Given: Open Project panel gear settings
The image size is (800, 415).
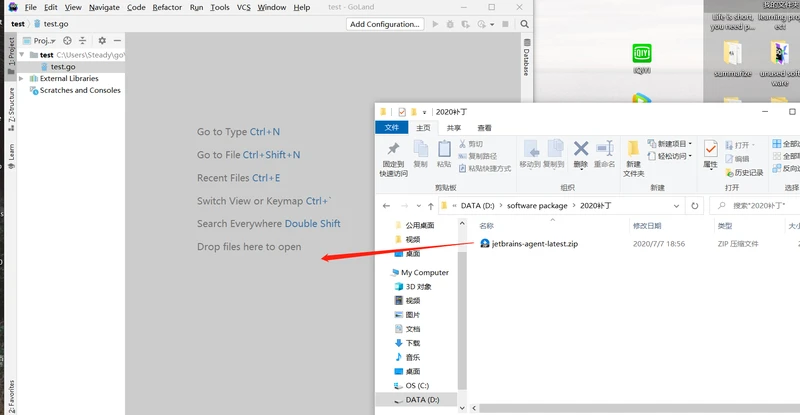Looking at the screenshot, I should pyautogui.click(x=101, y=40).
